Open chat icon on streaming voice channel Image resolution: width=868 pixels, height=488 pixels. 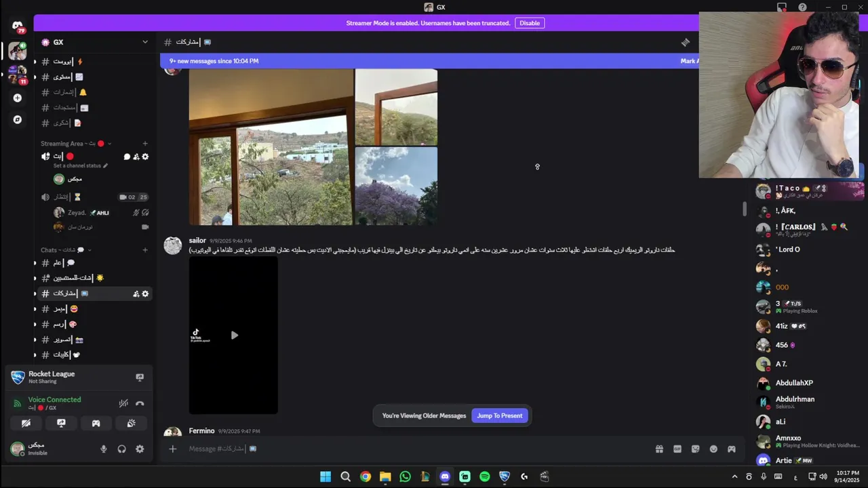click(127, 157)
